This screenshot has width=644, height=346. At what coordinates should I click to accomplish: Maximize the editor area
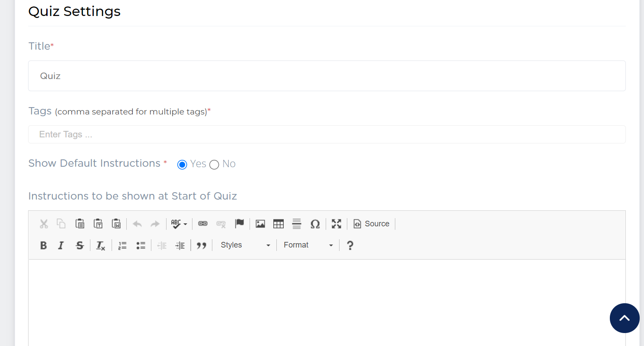tap(336, 224)
